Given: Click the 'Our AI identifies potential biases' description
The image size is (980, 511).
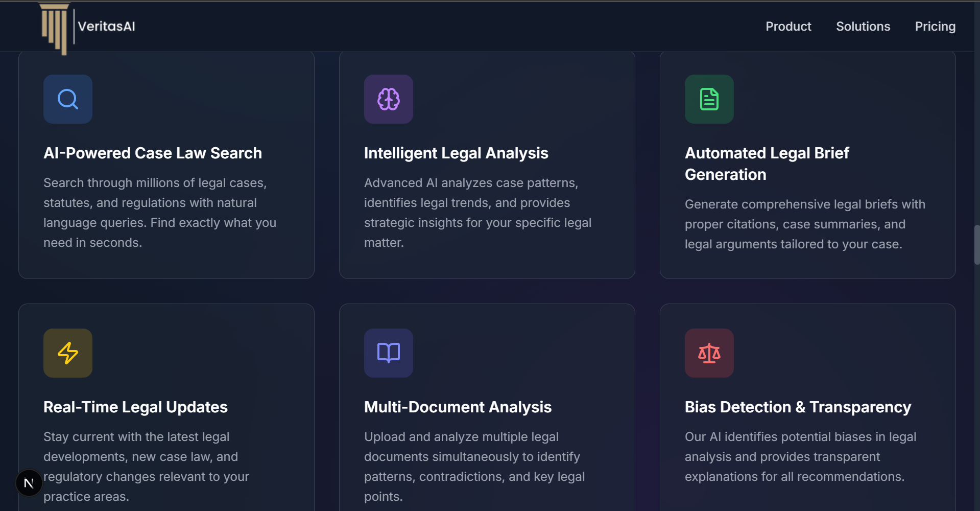Looking at the screenshot, I should [800, 456].
